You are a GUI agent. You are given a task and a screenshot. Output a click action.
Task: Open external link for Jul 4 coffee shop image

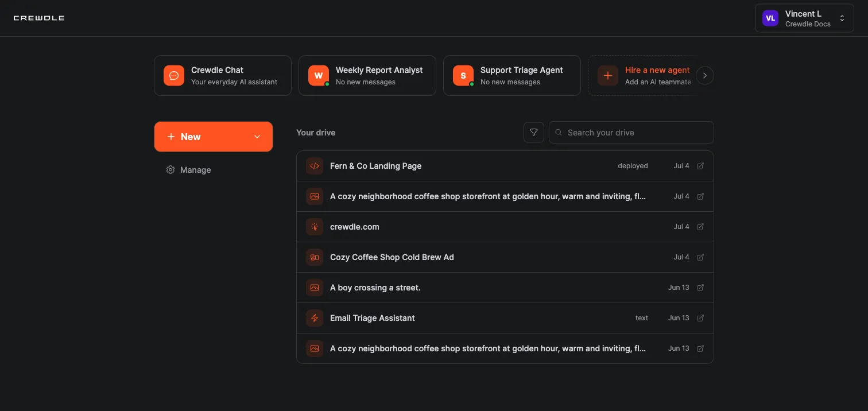(x=700, y=196)
